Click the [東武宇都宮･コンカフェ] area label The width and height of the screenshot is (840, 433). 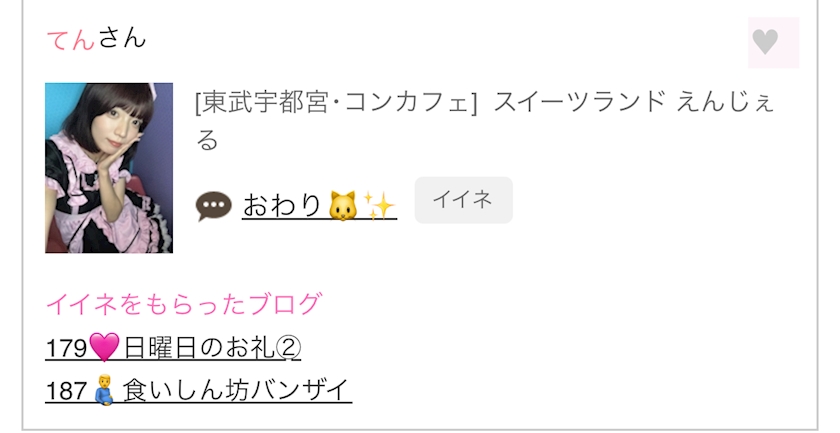pyautogui.click(x=336, y=102)
